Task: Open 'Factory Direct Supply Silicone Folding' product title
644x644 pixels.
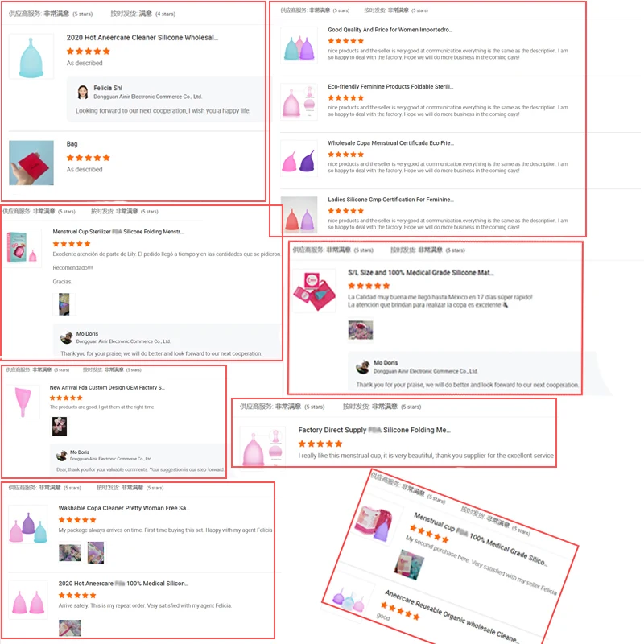Action: (374, 430)
